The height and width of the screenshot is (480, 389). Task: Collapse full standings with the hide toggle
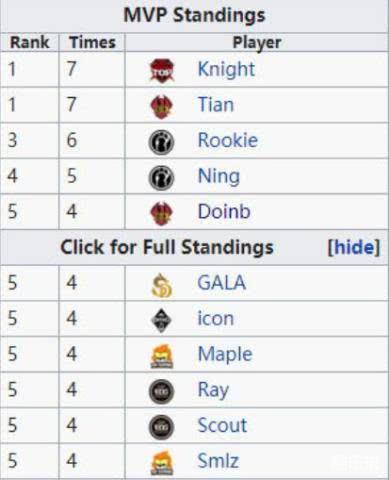click(x=354, y=247)
